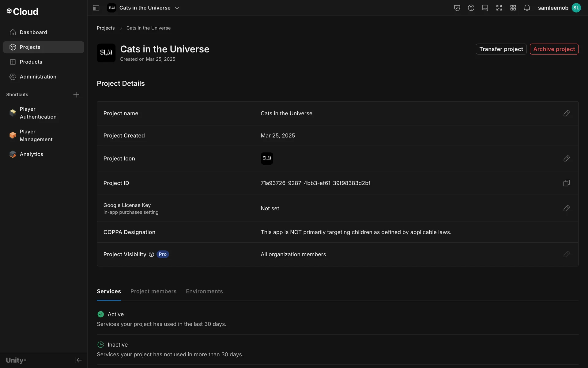Image resolution: width=588 pixels, height=368 pixels.
Task: Open the feedback chat icon in header
Action: pos(485,8)
